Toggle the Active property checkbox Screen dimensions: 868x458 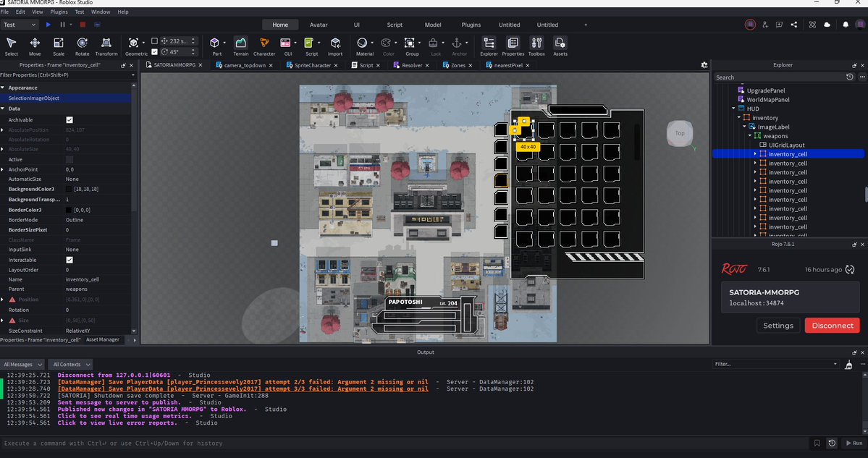pyautogui.click(x=69, y=159)
